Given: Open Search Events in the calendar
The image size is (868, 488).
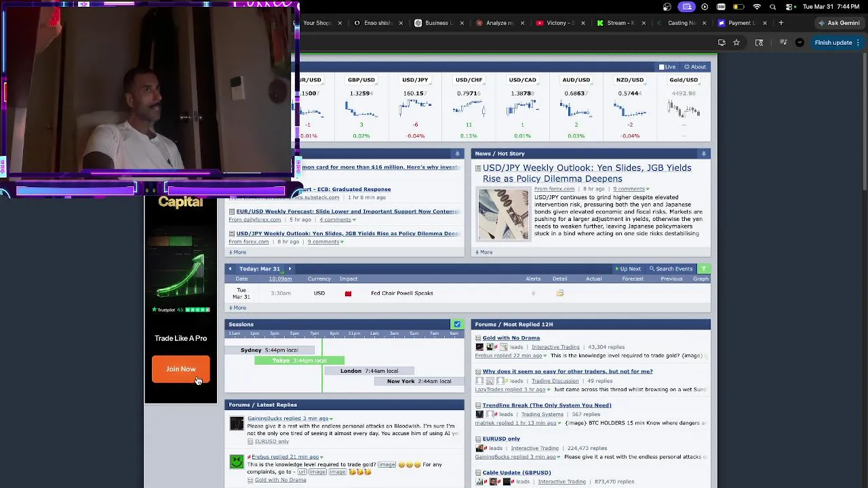Looking at the screenshot, I should tap(671, 269).
